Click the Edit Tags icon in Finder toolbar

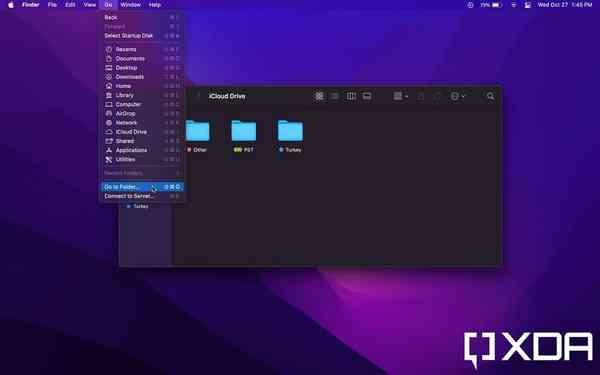coord(437,96)
